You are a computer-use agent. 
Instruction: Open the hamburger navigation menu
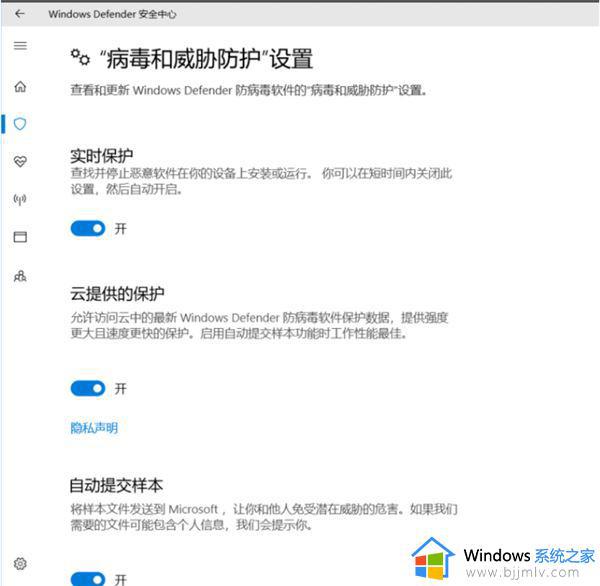pos(20,46)
